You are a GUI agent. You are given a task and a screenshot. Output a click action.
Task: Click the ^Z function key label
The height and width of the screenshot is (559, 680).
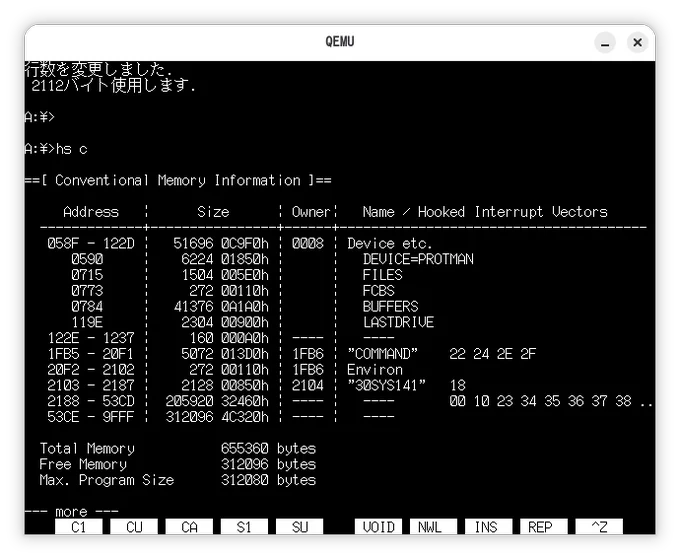coord(599,527)
